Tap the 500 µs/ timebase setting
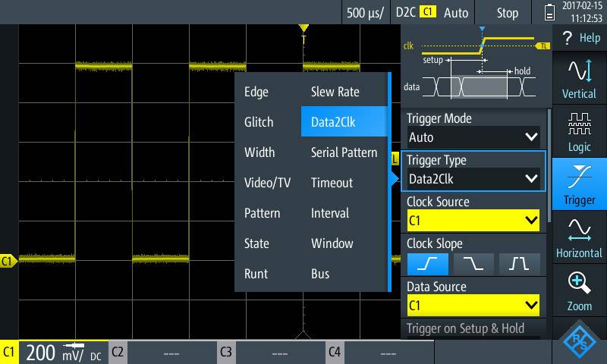The width and height of the screenshot is (607, 364). click(x=366, y=13)
